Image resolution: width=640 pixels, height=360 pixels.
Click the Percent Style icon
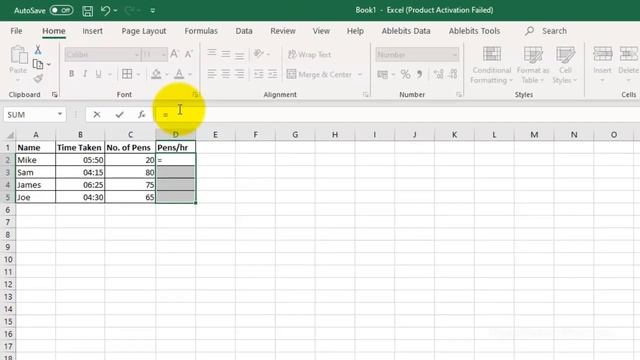[x=405, y=74]
